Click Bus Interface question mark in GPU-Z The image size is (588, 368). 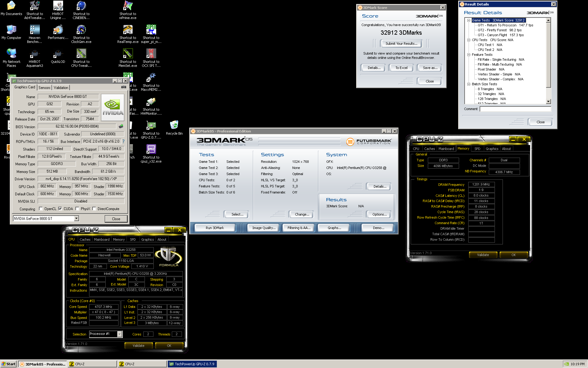point(123,141)
